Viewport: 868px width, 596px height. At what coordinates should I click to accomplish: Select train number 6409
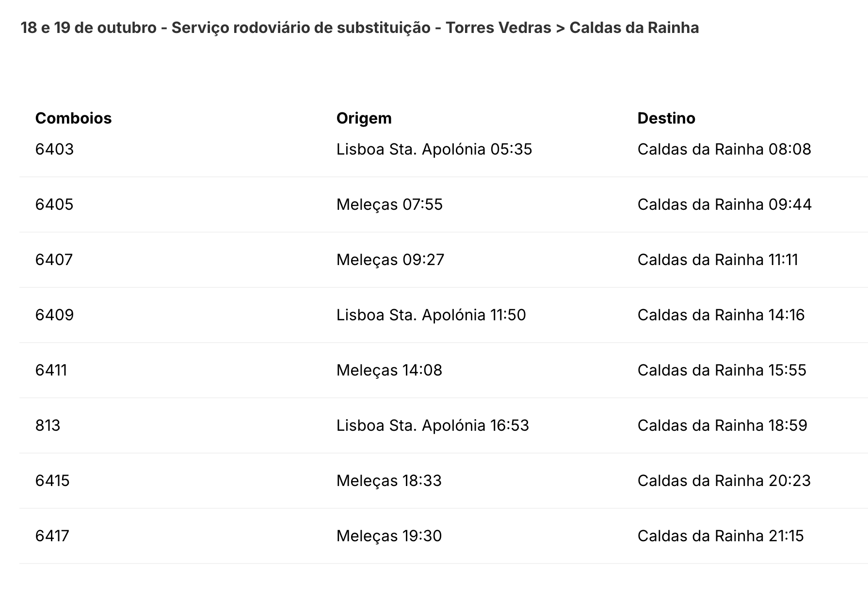tap(54, 315)
